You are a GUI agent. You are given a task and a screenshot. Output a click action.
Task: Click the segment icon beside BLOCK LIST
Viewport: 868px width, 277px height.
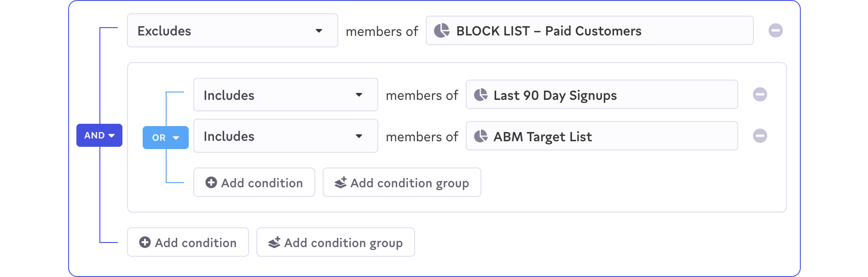pos(442,31)
